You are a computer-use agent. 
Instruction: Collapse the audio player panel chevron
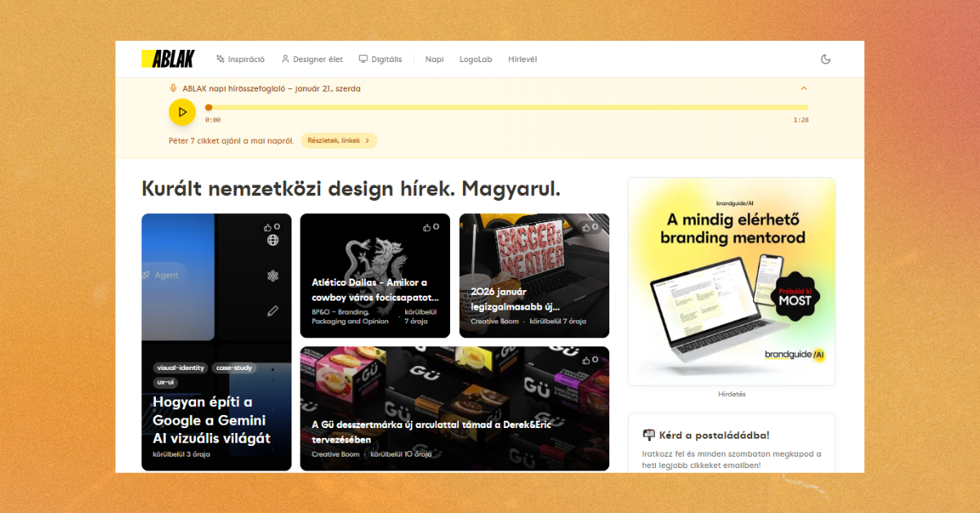click(x=804, y=88)
